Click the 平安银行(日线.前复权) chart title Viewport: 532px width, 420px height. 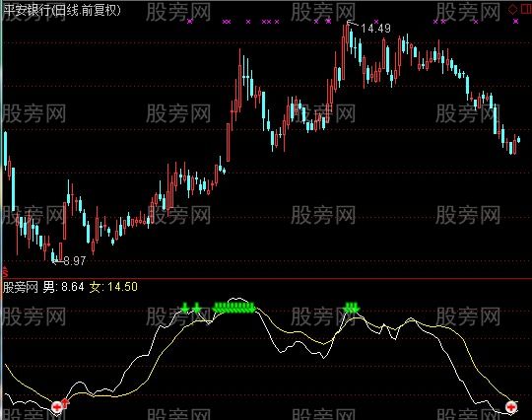click(x=62, y=11)
